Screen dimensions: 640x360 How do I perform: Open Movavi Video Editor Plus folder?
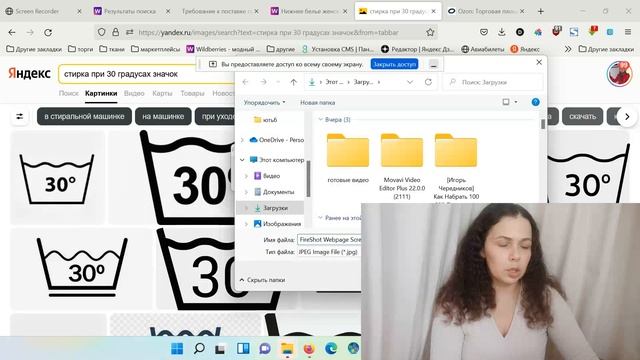[x=402, y=166]
